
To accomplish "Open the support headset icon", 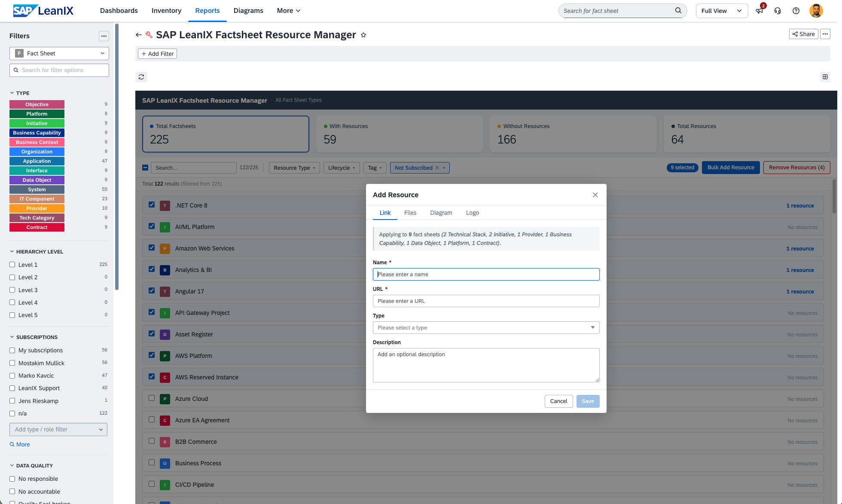I will [x=778, y=11].
